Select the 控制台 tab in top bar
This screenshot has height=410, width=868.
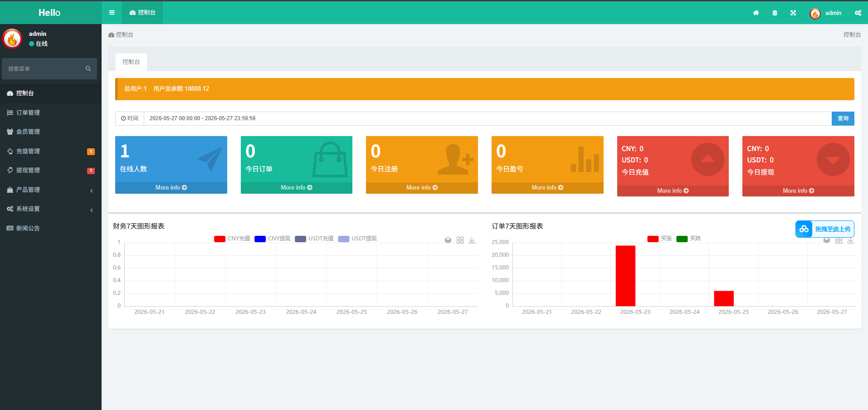[x=142, y=13]
